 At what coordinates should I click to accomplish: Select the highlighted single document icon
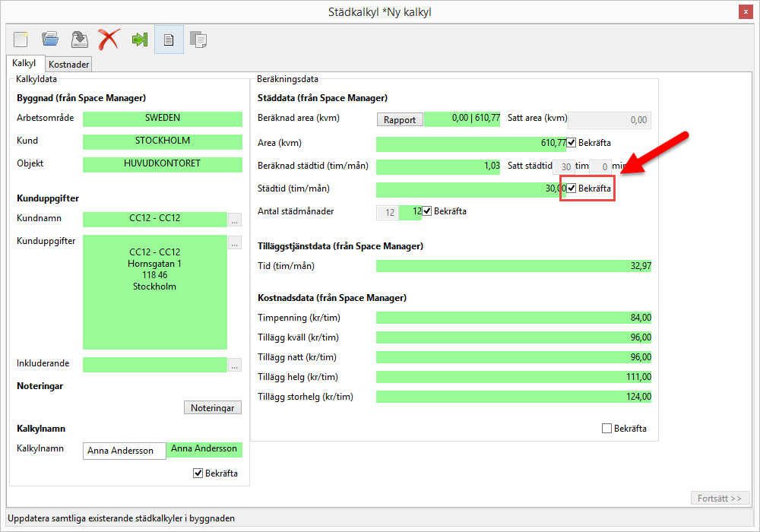(x=169, y=40)
